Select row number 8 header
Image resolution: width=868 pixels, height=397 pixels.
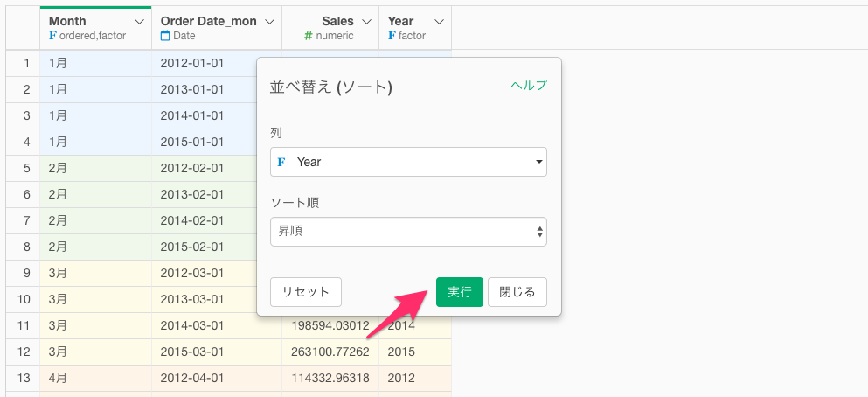tap(23, 247)
